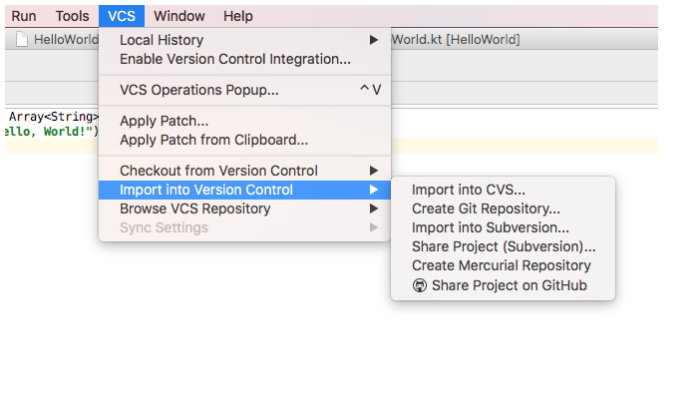Select Import into CVS

468,190
